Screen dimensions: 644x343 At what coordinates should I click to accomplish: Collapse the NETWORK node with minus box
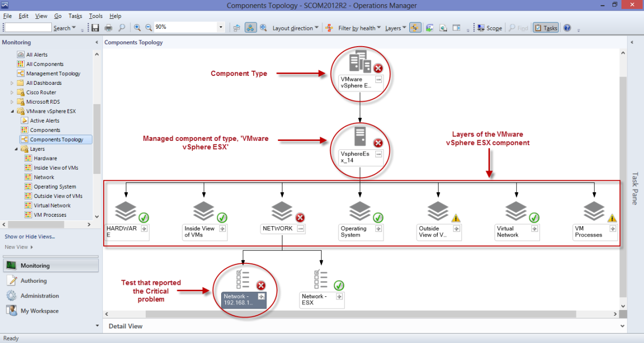pos(301,228)
